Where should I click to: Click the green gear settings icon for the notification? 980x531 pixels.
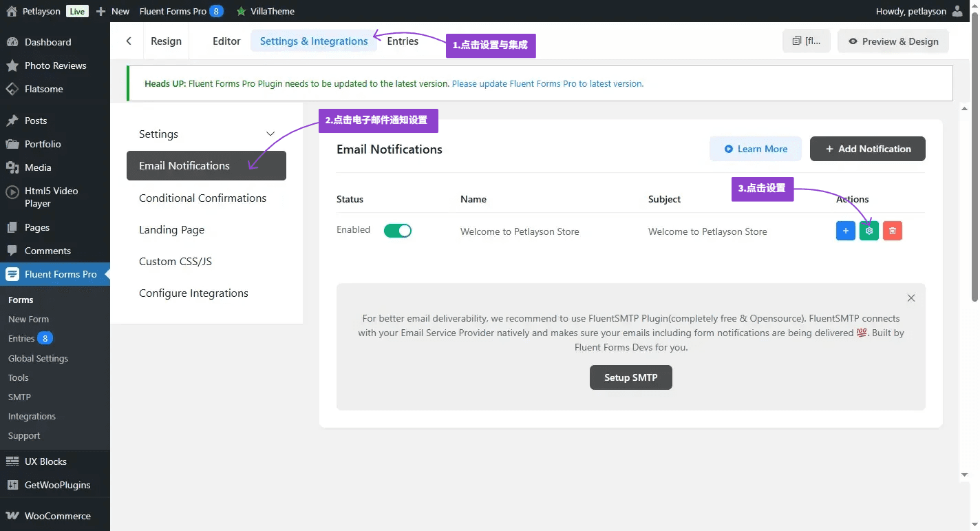[x=869, y=231]
